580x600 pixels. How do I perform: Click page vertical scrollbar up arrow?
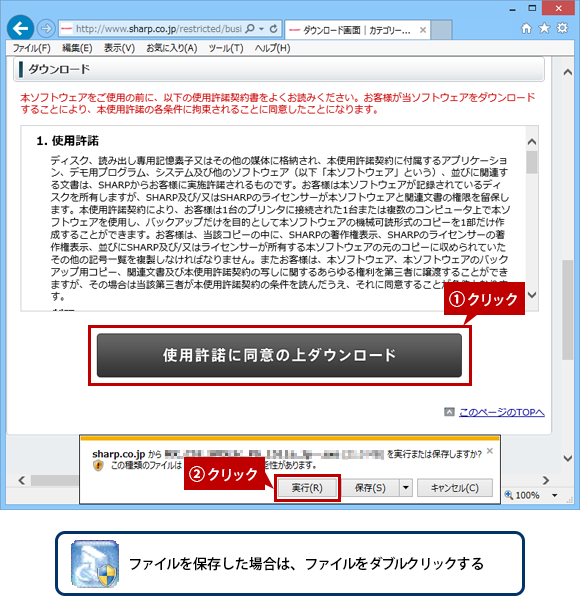(568, 72)
